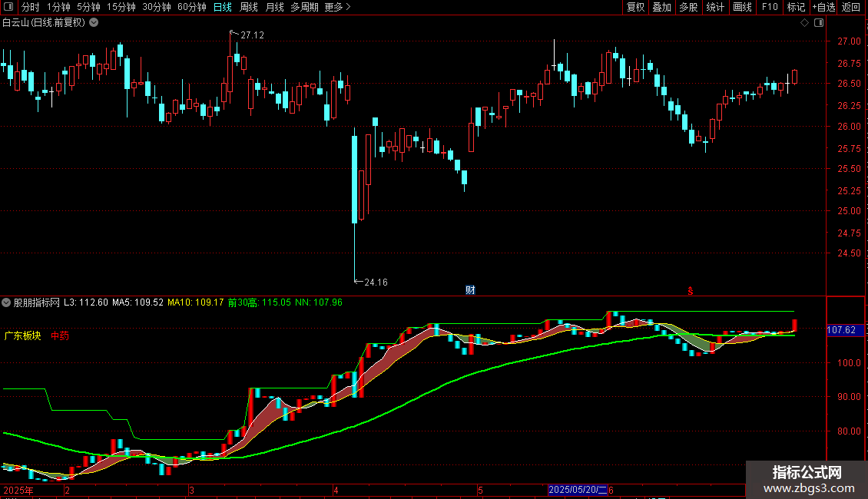Image resolution: width=868 pixels, height=499 pixels.
Task: Select the 60分钟 period
Action: (191, 7)
